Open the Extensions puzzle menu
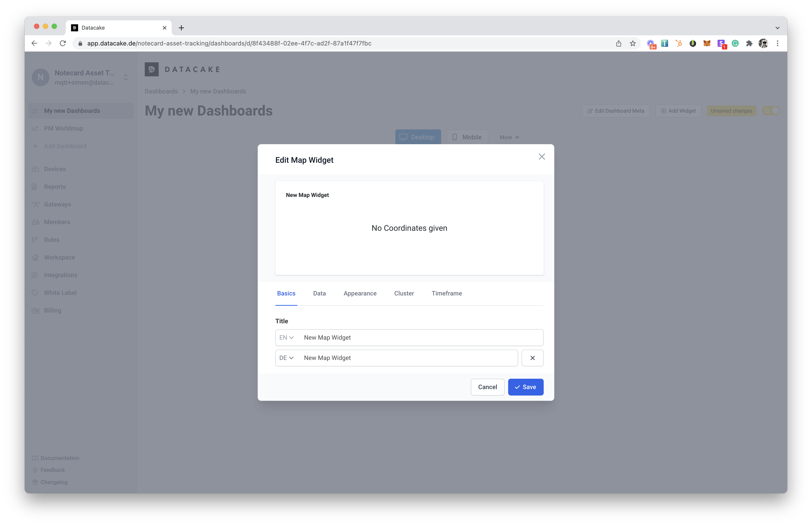Image resolution: width=812 pixels, height=526 pixels. point(749,43)
